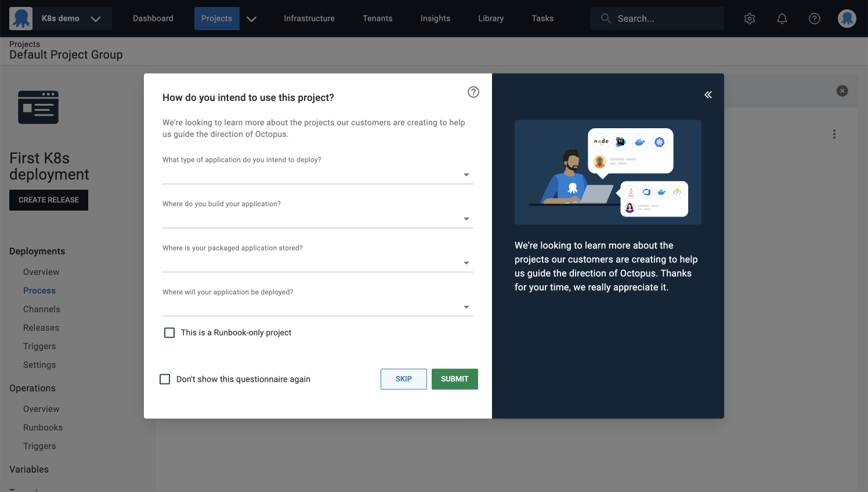This screenshot has height=492, width=868.
Task: Open the Tasks menu item
Action: (542, 18)
